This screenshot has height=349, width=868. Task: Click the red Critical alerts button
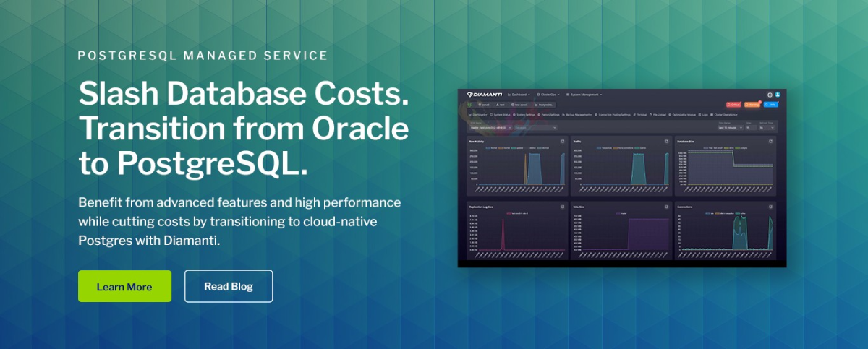pyautogui.click(x=733, y=105)
